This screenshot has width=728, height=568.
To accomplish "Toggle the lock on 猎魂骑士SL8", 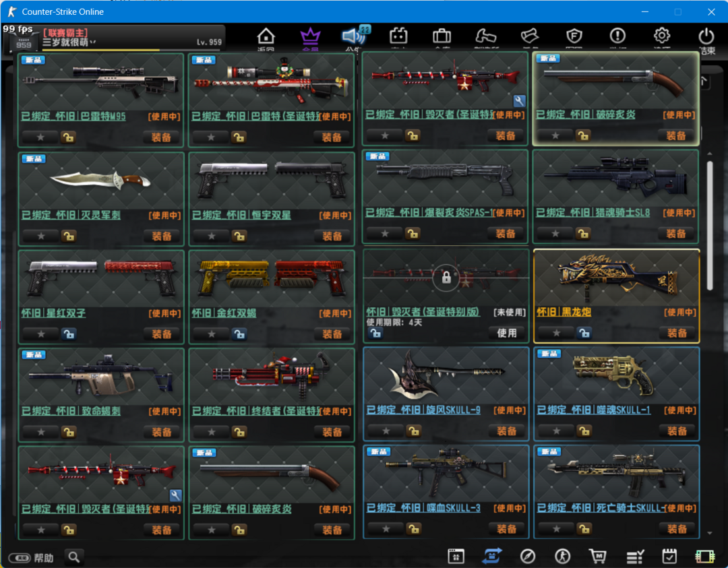I will pyautogui.click(x=583, y=233).
